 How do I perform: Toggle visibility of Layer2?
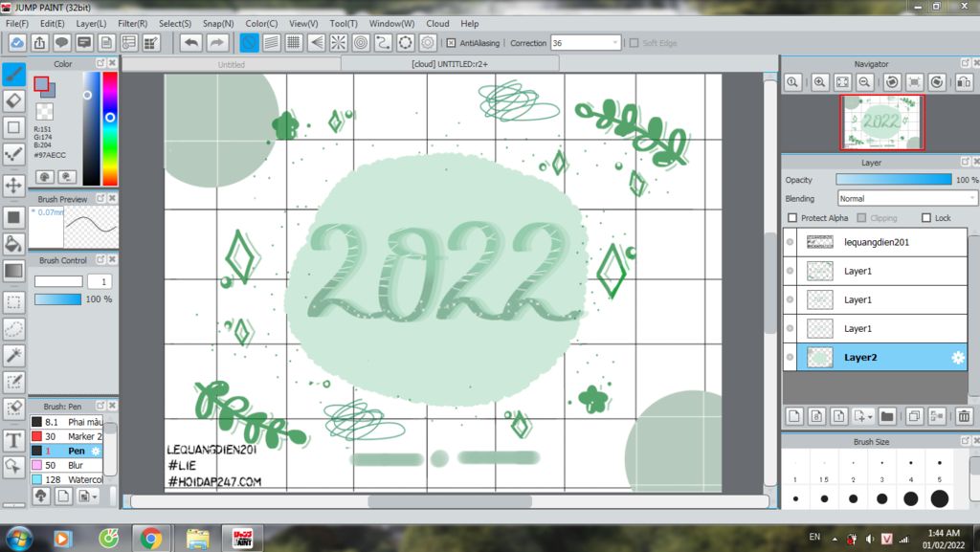click(790, 357)
